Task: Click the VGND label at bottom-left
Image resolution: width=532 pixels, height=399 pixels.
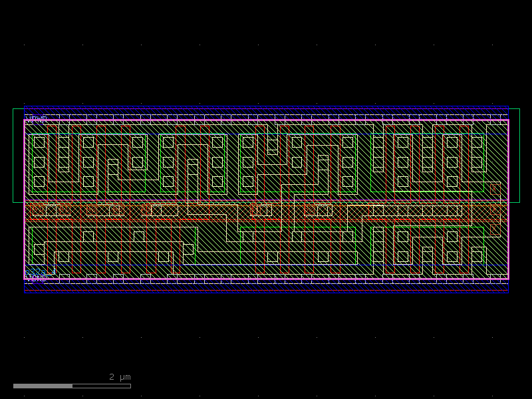Action: point(36,278)
